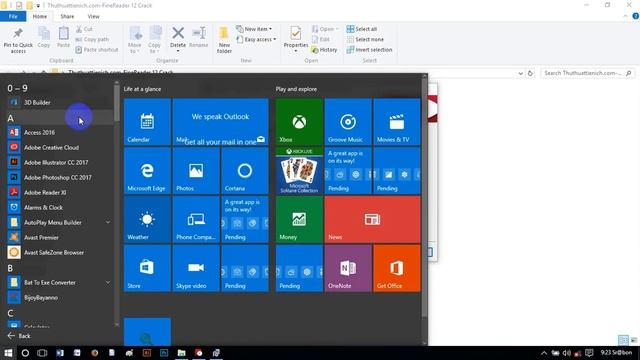Viewport: 640px width, 360px height.
Task: Launch Microsoft Edge tile
Action: point(147,171)
